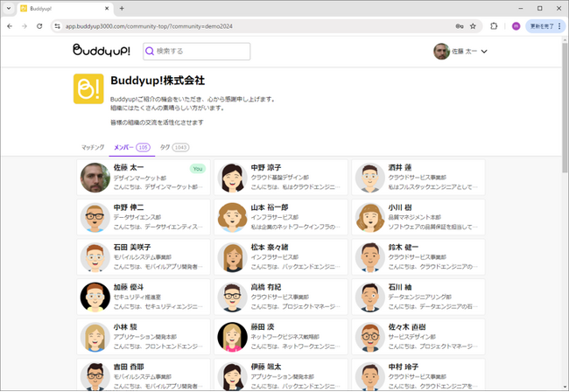Open the tab search dropdown arrow
Image resolution: width=569 pixels, height=392 pixels.
click(9, 9)
